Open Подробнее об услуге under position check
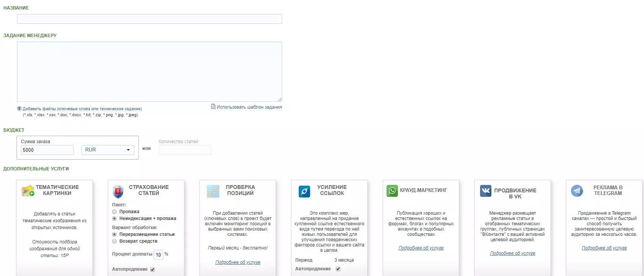This screenshot has width=644, height=276. pyautogui.click(x=238, y=262)
